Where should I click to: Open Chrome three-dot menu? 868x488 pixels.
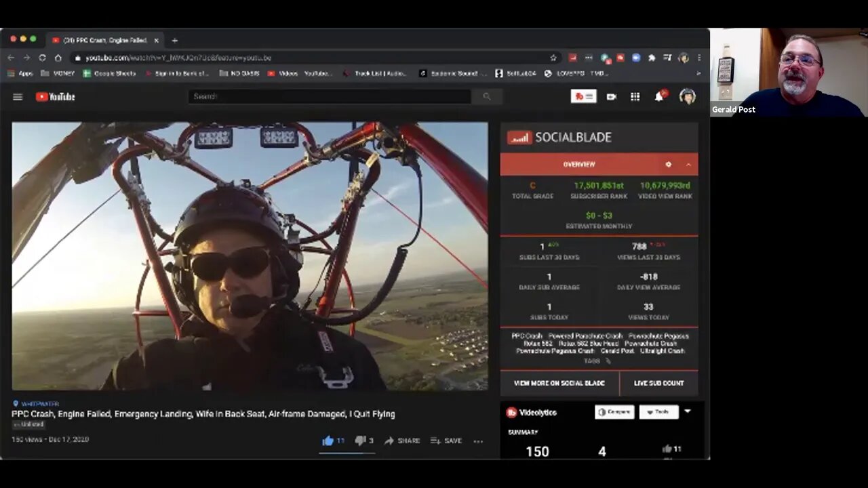(699, 58)
